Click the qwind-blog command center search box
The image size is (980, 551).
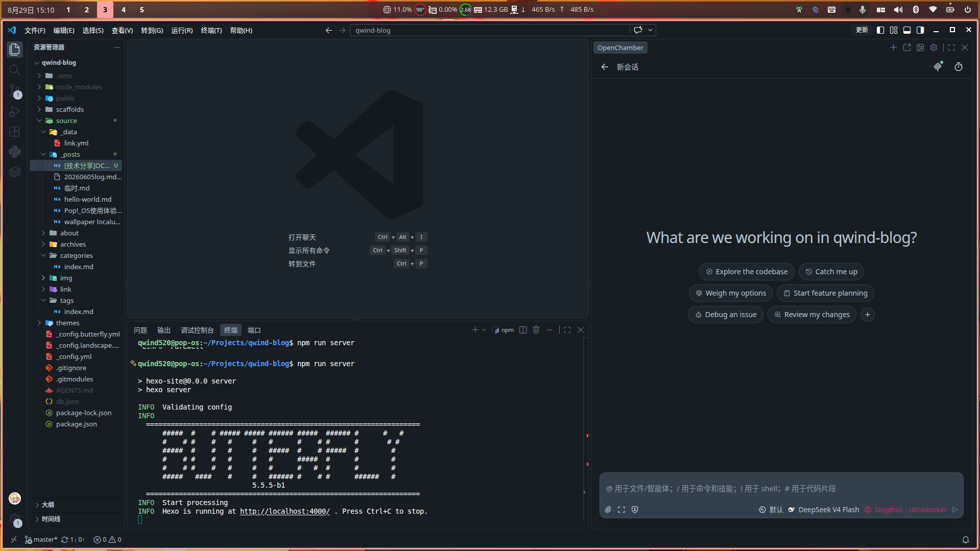pyautogui.click(x=490, y=30)
